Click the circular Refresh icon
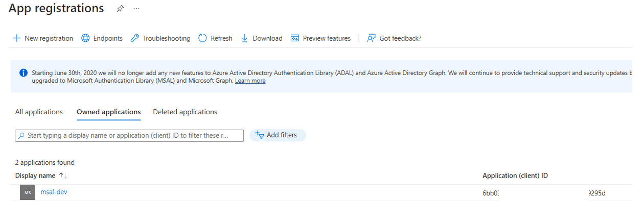 (x=202, y=38)
